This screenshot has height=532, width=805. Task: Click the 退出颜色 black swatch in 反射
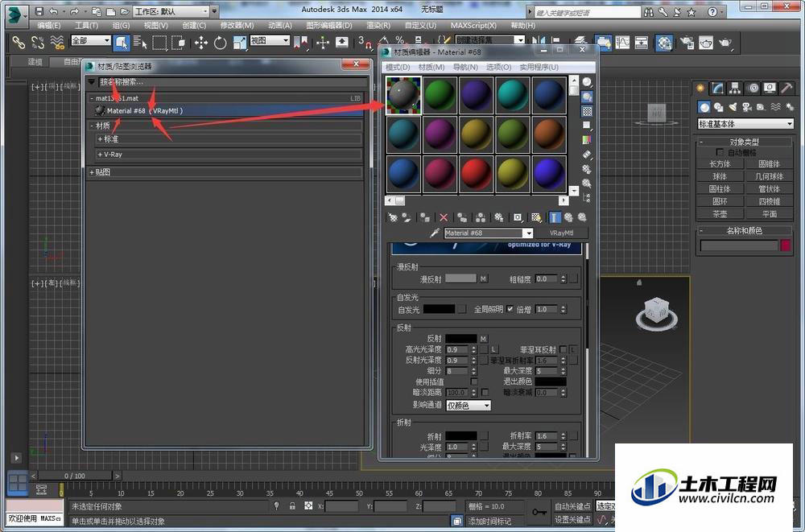point(551,381)
